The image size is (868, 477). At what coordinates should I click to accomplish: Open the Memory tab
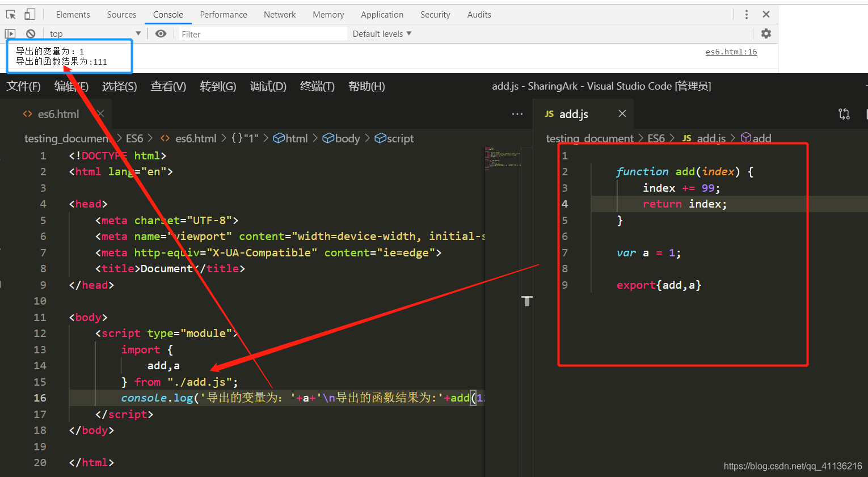[x=328, y=15]
